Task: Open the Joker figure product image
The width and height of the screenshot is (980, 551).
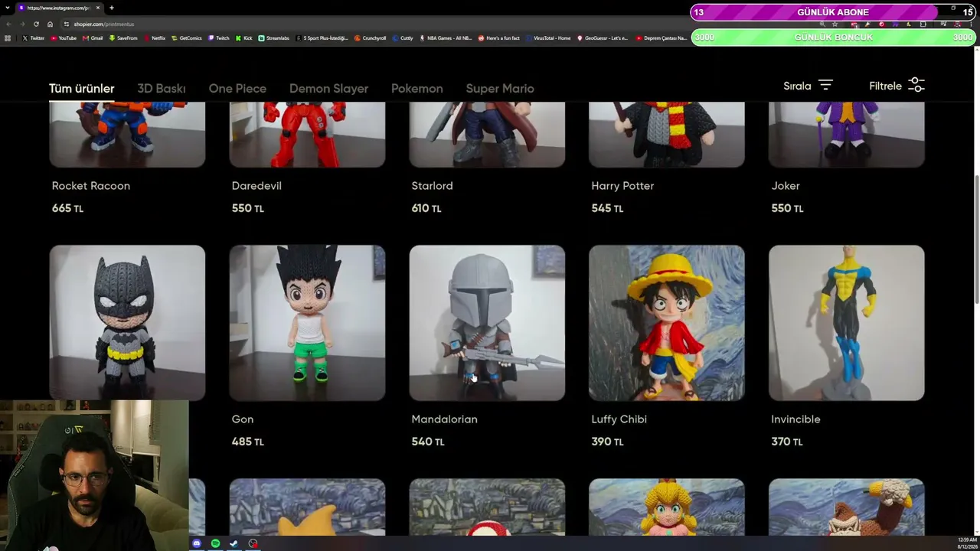Action: coord(847,135)
